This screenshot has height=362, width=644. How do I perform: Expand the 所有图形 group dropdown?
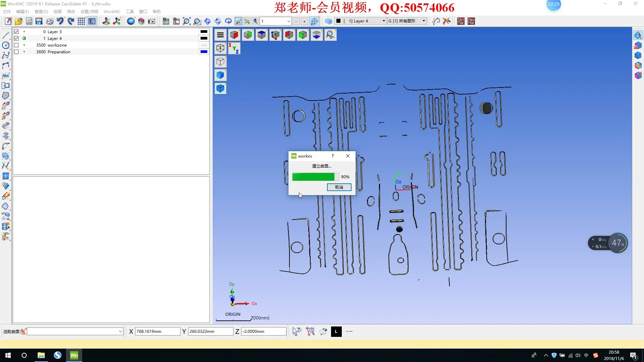point(424,21)
